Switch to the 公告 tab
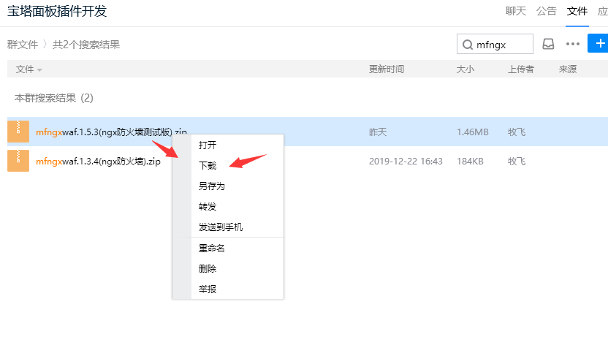The image size is (608, 364). (x=547, y=11)
